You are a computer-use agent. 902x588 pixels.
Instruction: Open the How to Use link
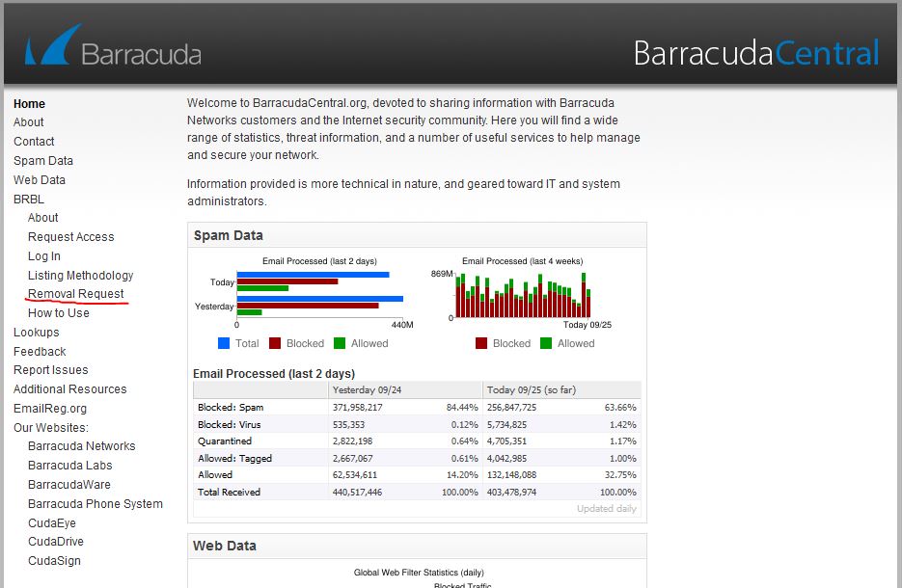click(x=59, y=313)
